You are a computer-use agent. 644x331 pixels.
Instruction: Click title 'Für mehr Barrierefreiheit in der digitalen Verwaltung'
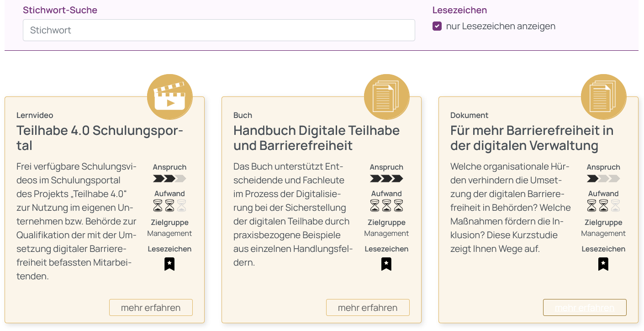[532, 138]
